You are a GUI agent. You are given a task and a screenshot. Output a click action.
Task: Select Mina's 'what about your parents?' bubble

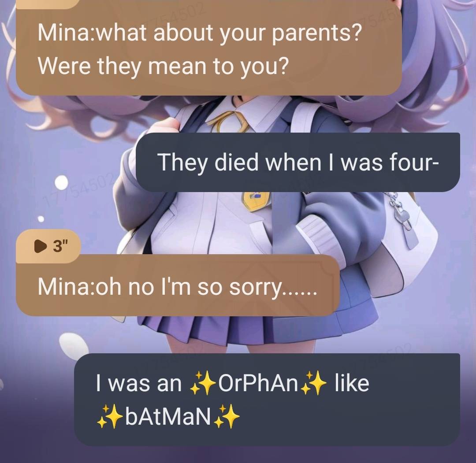pos(209,48)
